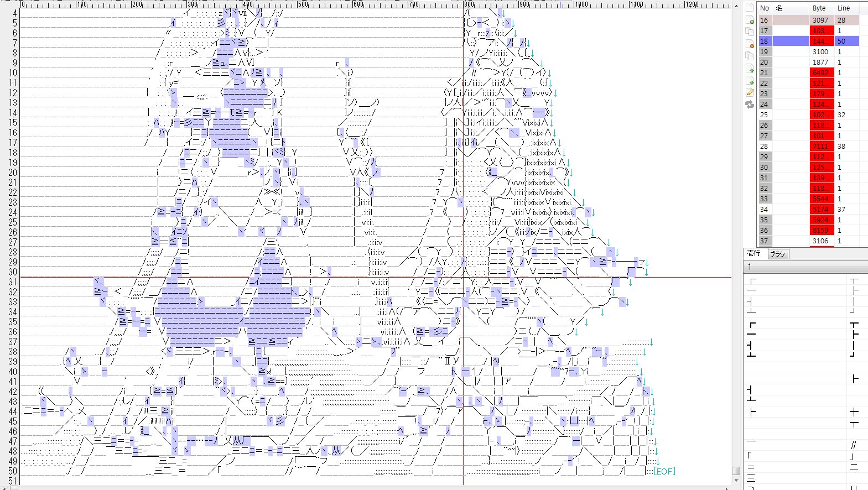Move page down with green down-arrow icon

pos(750,81)
